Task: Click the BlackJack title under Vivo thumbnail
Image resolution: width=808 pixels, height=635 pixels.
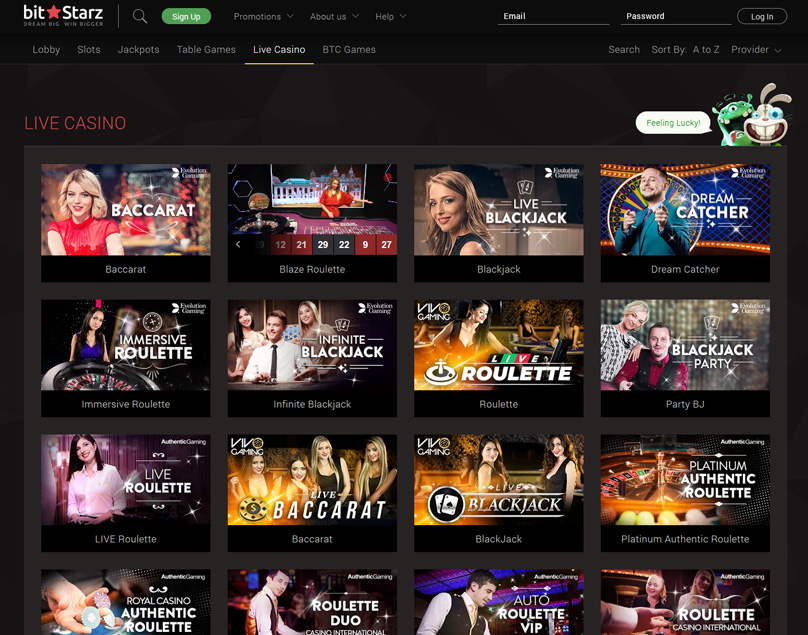Action: click(x=498, y=539)
